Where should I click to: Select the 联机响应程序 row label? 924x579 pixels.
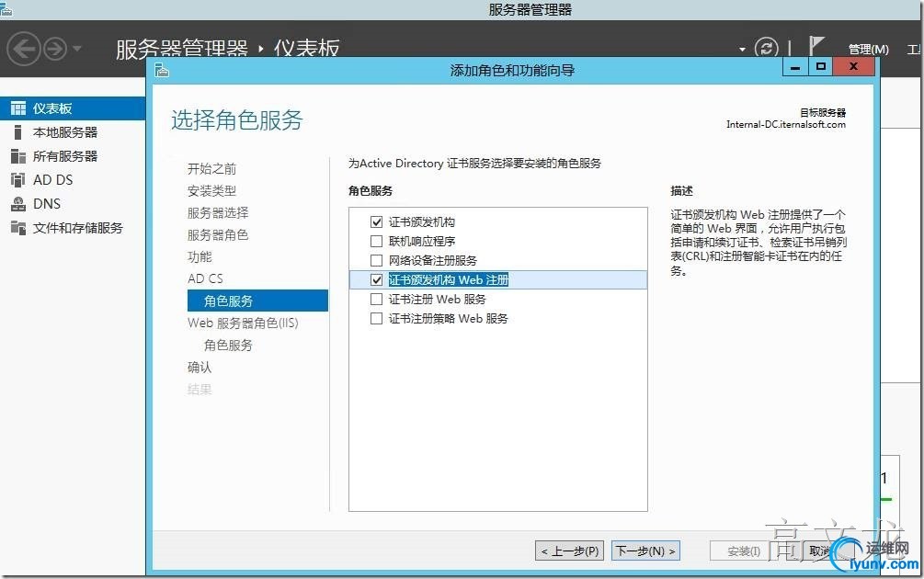tap(422, 241)
